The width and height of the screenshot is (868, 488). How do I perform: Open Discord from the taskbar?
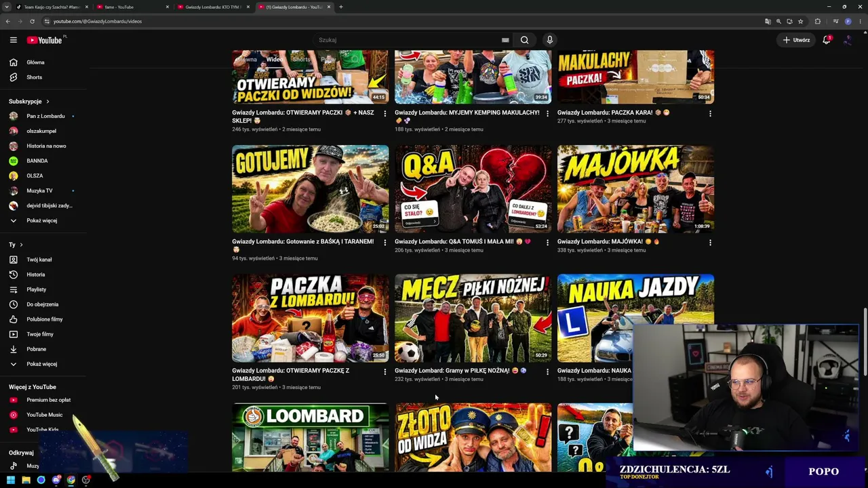click(56, 480)
